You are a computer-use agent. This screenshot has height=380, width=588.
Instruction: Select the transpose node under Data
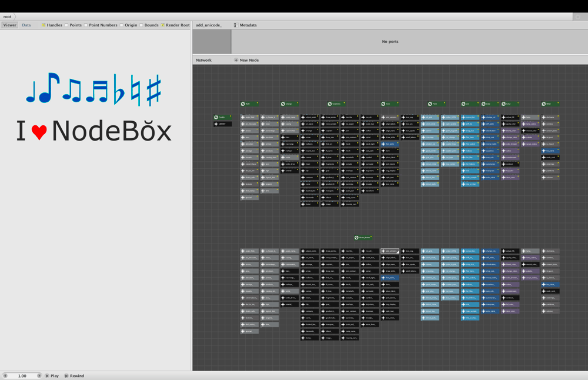point(490,171)
